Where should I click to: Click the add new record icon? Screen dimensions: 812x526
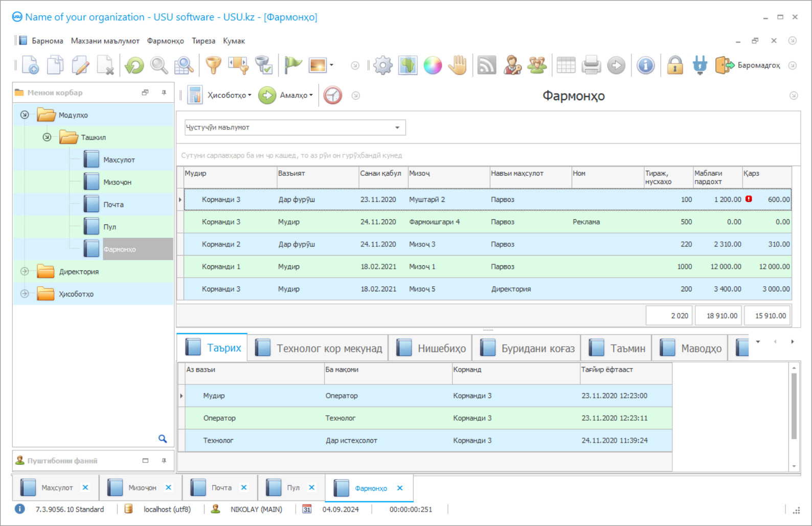(30, 65)
